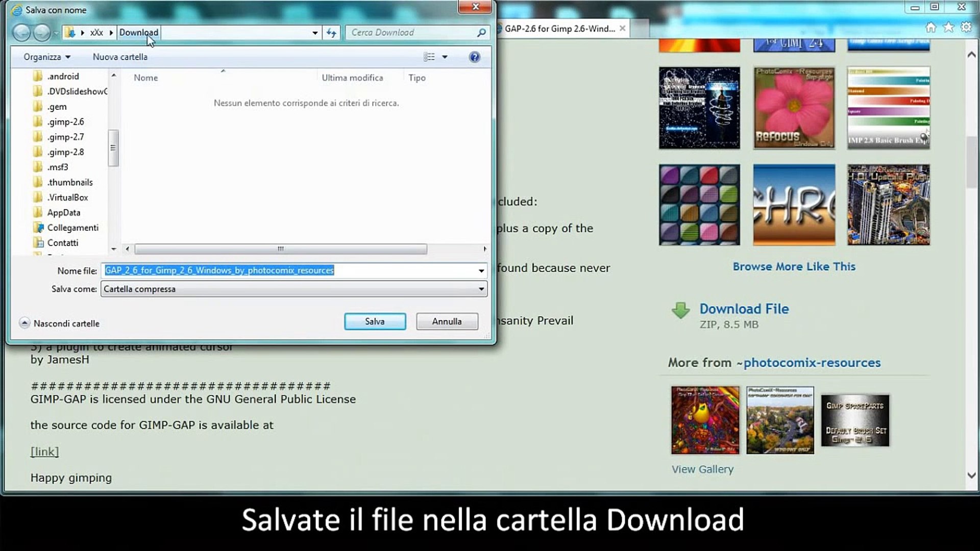This screenshot has width=980, height=551.
Task: Click the Nome file text field
Action: 288,270
